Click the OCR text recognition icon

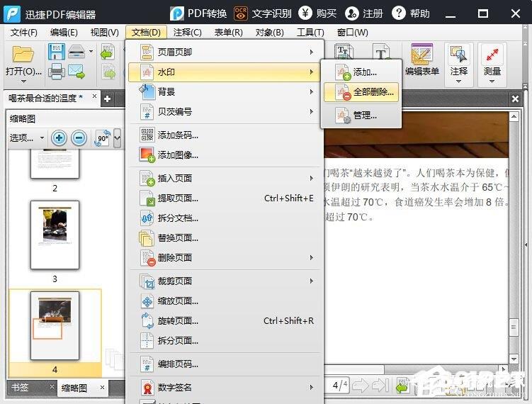point(241,13)
